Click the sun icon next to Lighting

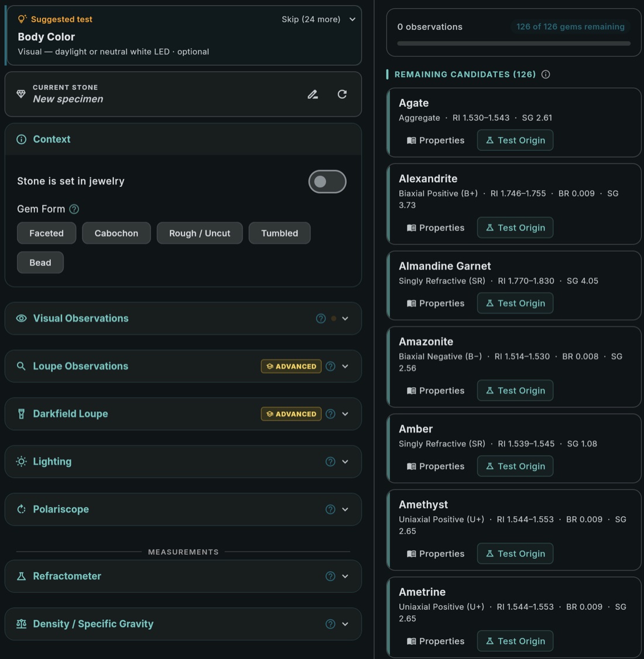point(21,462)
